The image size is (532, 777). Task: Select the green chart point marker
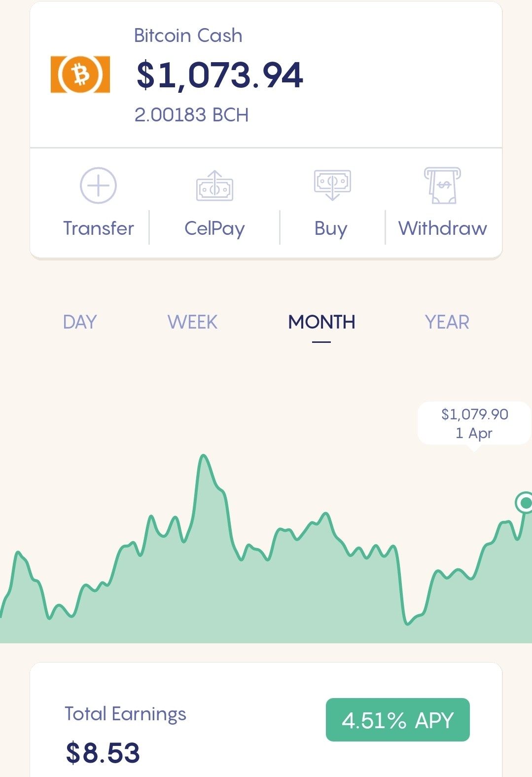[525, 503]
